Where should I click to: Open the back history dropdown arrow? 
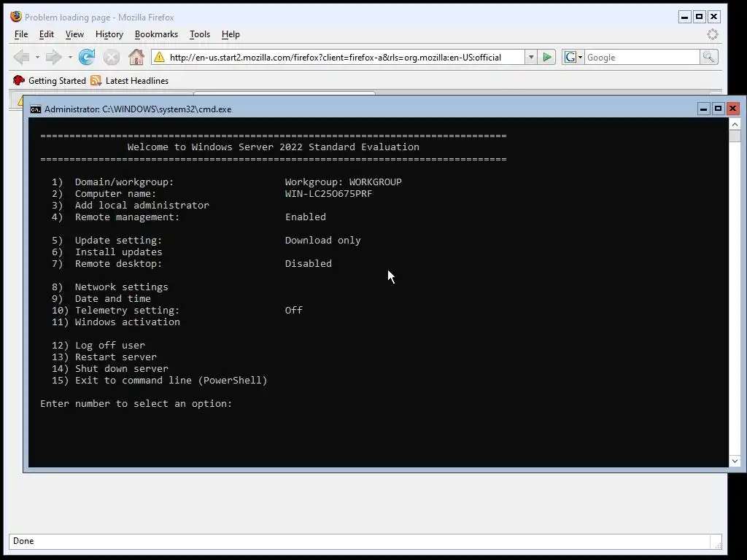pyautogui.click(x=37, y=58)
